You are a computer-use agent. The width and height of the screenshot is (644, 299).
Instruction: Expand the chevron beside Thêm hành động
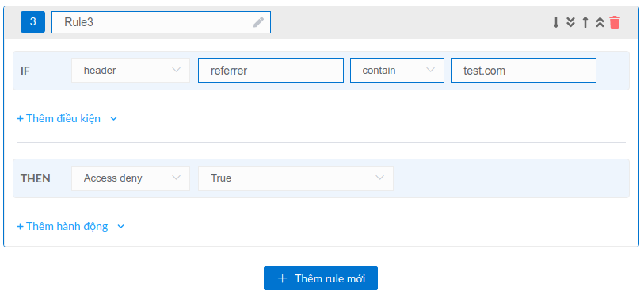120,227
